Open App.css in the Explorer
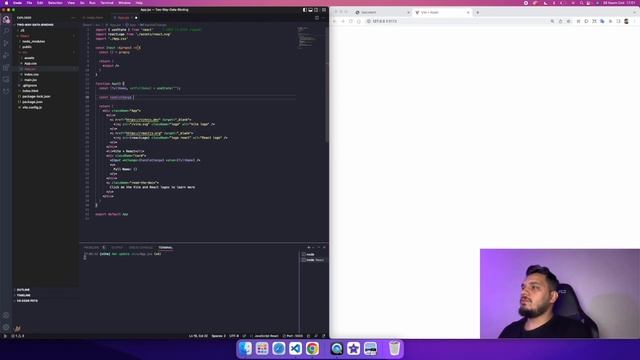The height and width of the screenshot is (360, 640). (x=31, y=64)
